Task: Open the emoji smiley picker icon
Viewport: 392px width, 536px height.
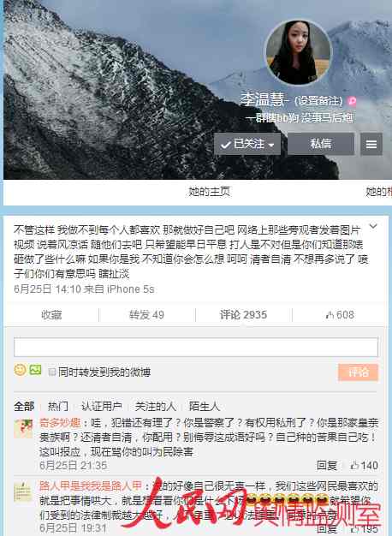Action: 20,370
